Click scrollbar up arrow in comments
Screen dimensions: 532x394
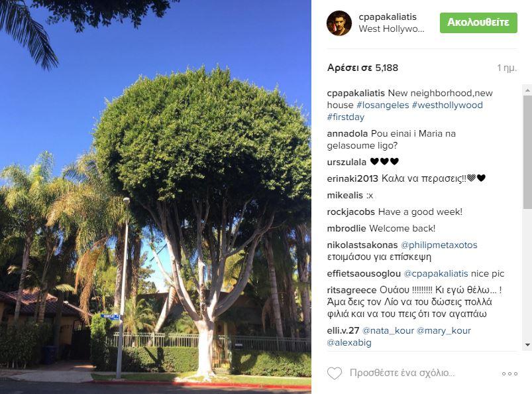click(527, 90)
